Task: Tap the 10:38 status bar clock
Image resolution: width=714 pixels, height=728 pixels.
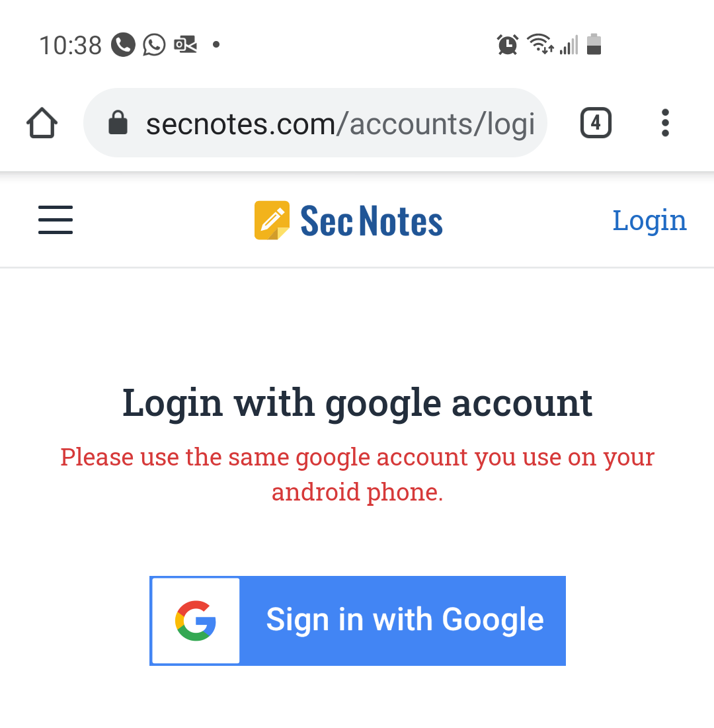Action: (71, 46)
